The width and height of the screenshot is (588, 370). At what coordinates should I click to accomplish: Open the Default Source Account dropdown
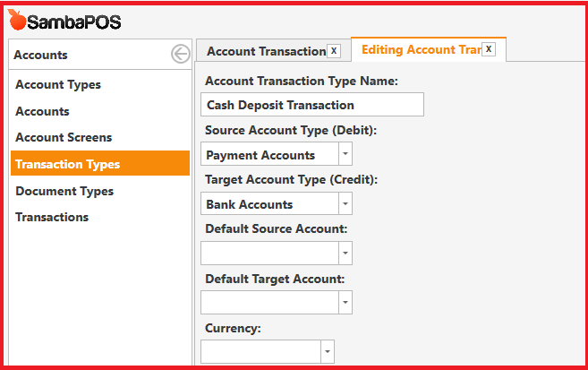(277, 253)
